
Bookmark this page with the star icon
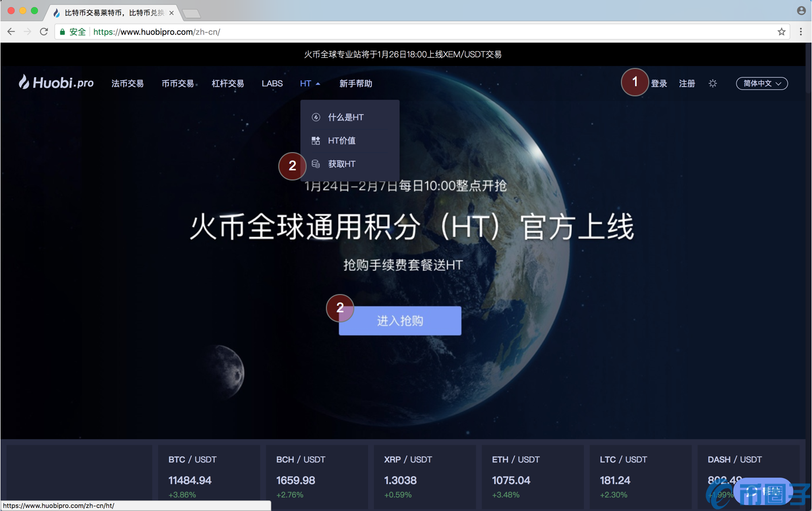pyautogui.click(x=782, y=32)
